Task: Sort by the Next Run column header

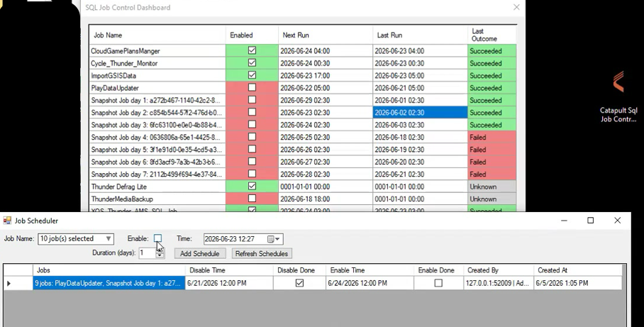Action: [x=326, y=35]
